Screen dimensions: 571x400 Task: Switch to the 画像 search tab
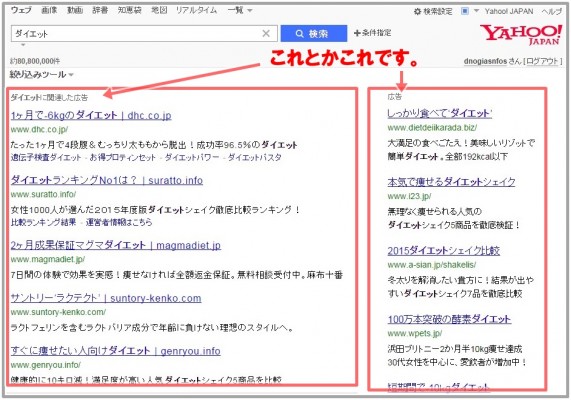point(49,10)
